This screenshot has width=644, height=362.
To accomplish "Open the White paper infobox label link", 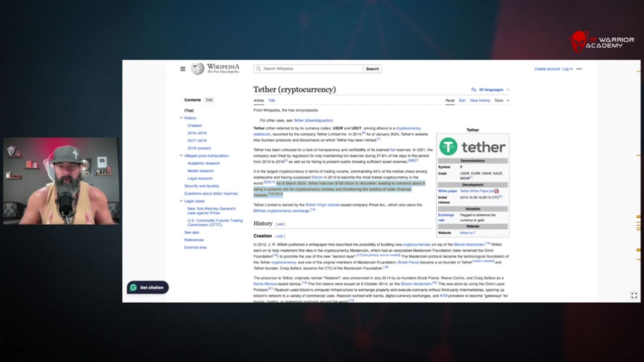I will tap(448, 191).
